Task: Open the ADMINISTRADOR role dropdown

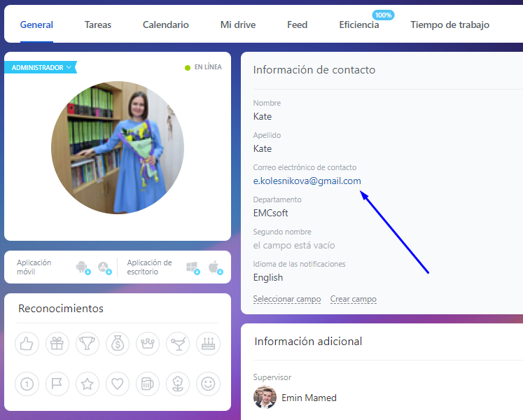Action: (x=41, y=68)
